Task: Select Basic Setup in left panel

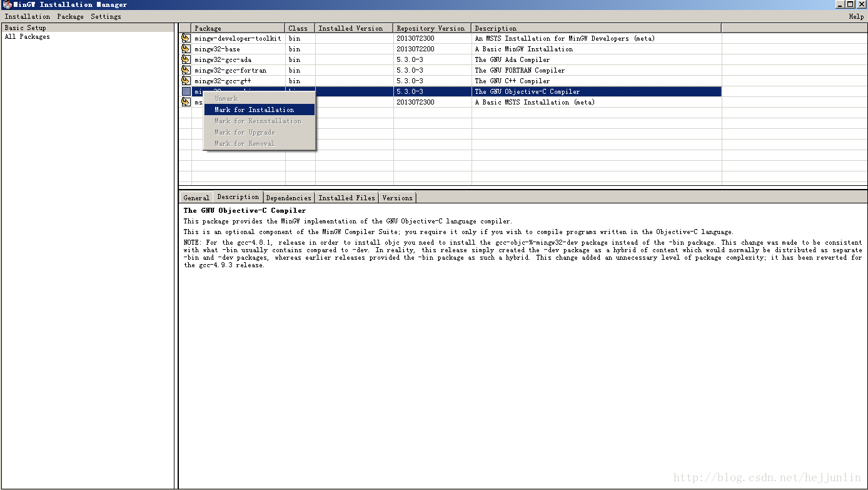Action: click(x=88, y=28)
